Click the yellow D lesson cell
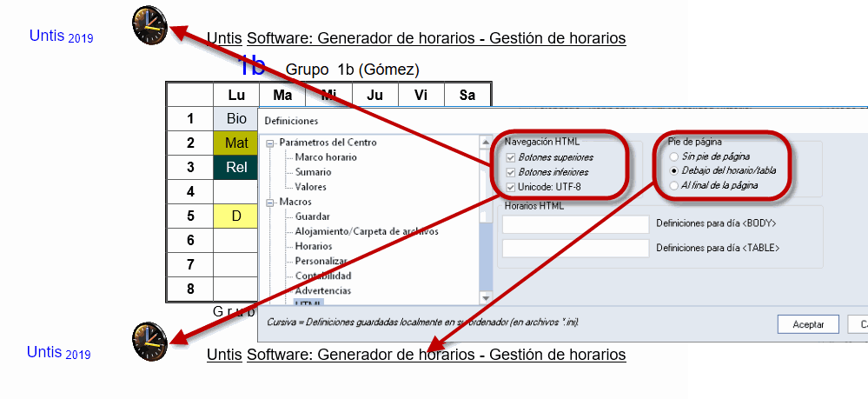The width and height of the screenshot is (868, 399). tap(236, 216)
